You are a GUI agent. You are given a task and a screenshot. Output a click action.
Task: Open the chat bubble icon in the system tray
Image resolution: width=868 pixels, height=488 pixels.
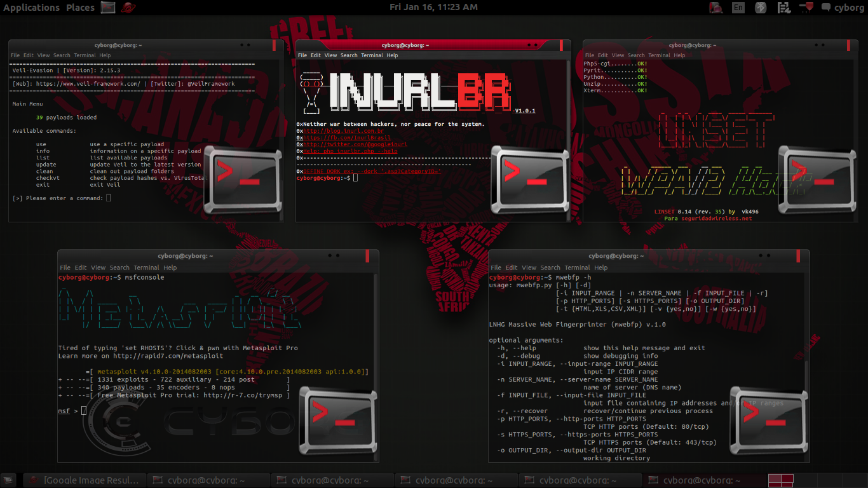(827, 8)
